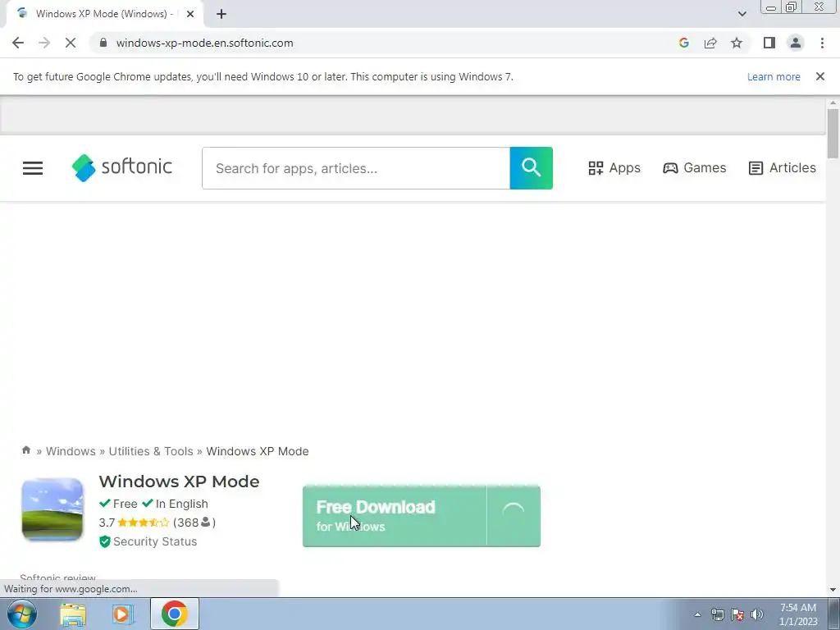Viewport: 840px width, 630px height.
Task: Dismiss the Chrome update infobar
Action: pos(819,76)
